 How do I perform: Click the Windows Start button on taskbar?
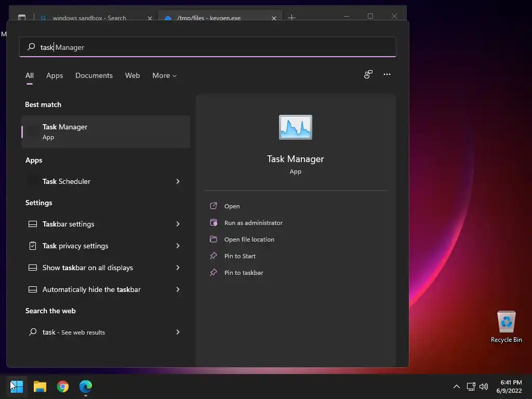[x=17, y=387]
